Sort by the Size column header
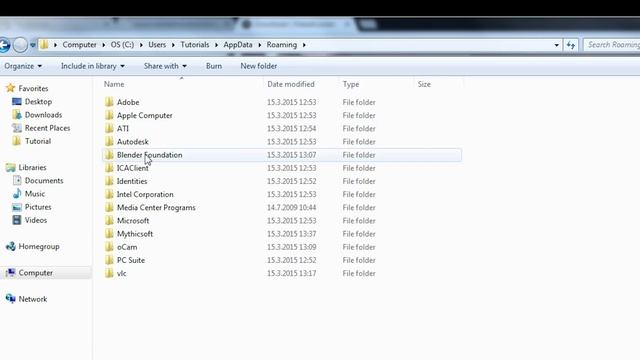The image size is (640, 360). pos(438,84)
